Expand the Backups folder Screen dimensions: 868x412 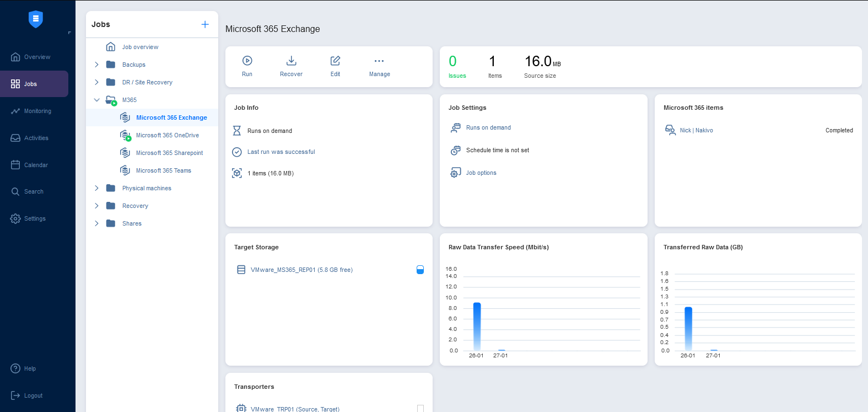pos(97,65)
